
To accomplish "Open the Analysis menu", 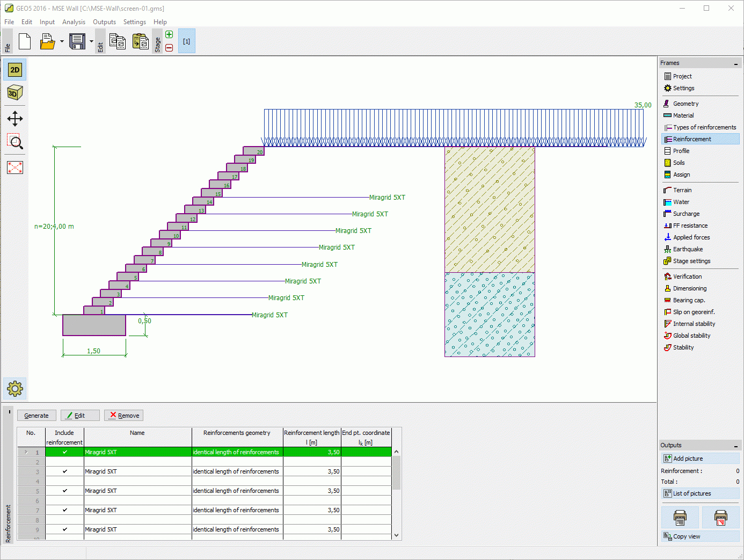I will [x=74, y=21].
